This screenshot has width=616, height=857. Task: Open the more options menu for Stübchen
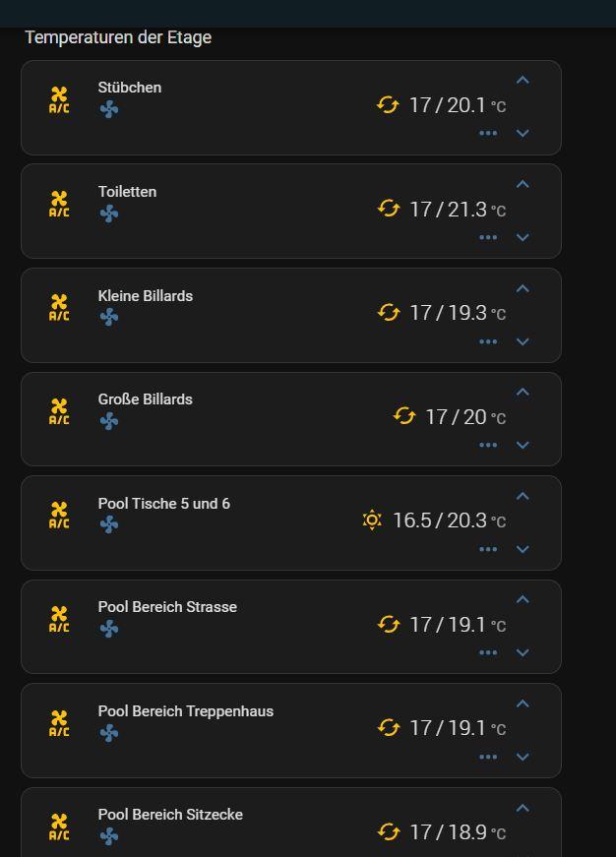[488, 133]
